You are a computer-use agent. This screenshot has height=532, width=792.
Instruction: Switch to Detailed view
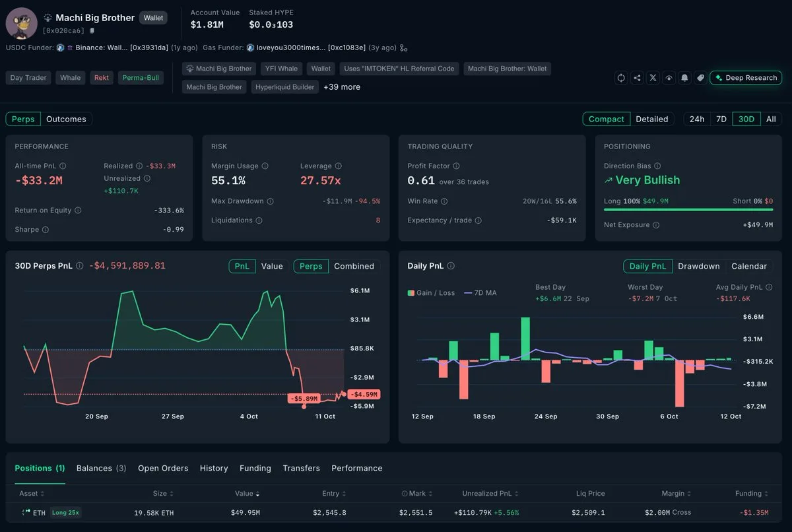pos(652,119)
